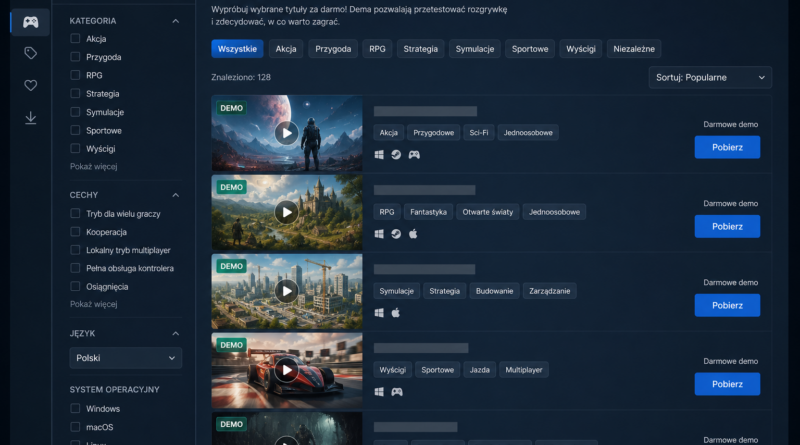Image resolution: width=800 pixels, height=445 pixels.
Task: Click Windows icon in the Sci-Fi game row
Action: [x=379, y=155]
